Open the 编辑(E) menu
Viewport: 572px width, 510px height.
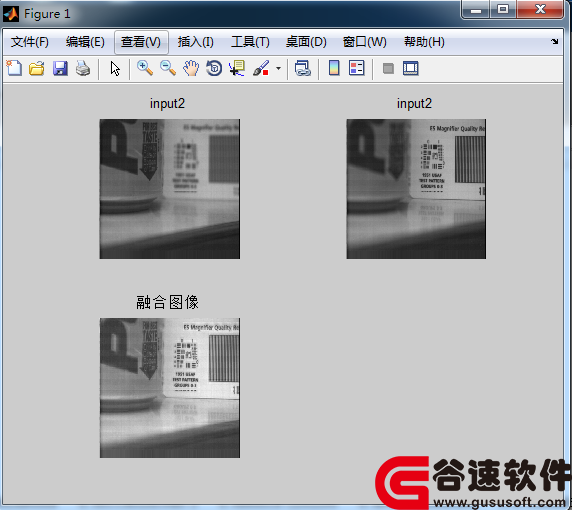85,42
